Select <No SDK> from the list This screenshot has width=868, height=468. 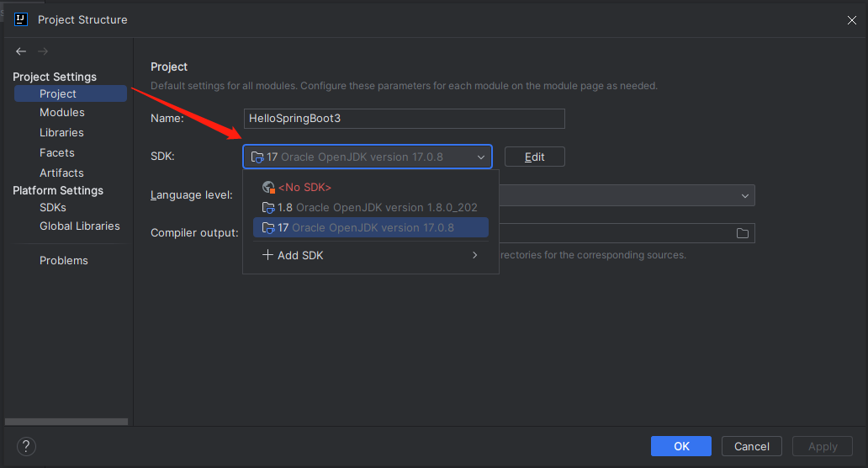pos(371,187)
